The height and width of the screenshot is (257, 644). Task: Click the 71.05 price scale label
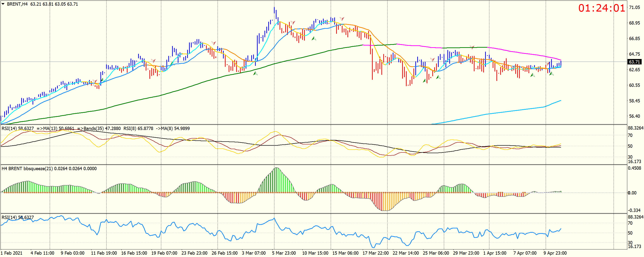[634, 8]
